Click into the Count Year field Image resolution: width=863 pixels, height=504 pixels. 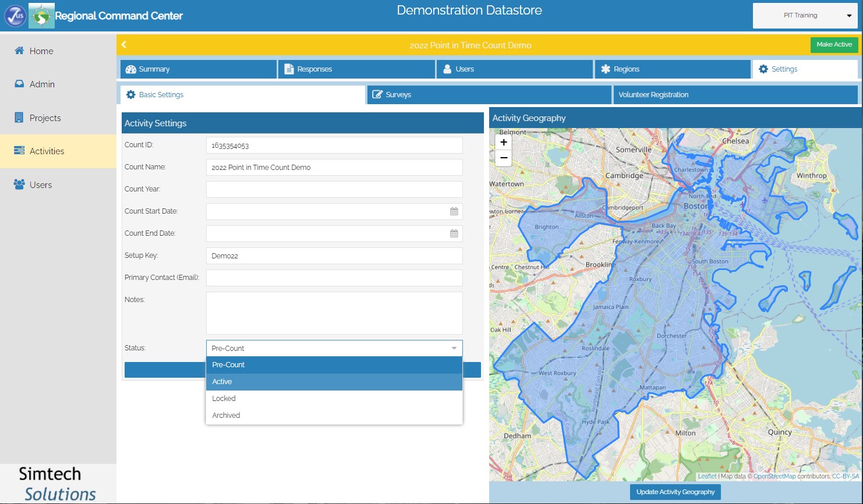coord(334,189)
